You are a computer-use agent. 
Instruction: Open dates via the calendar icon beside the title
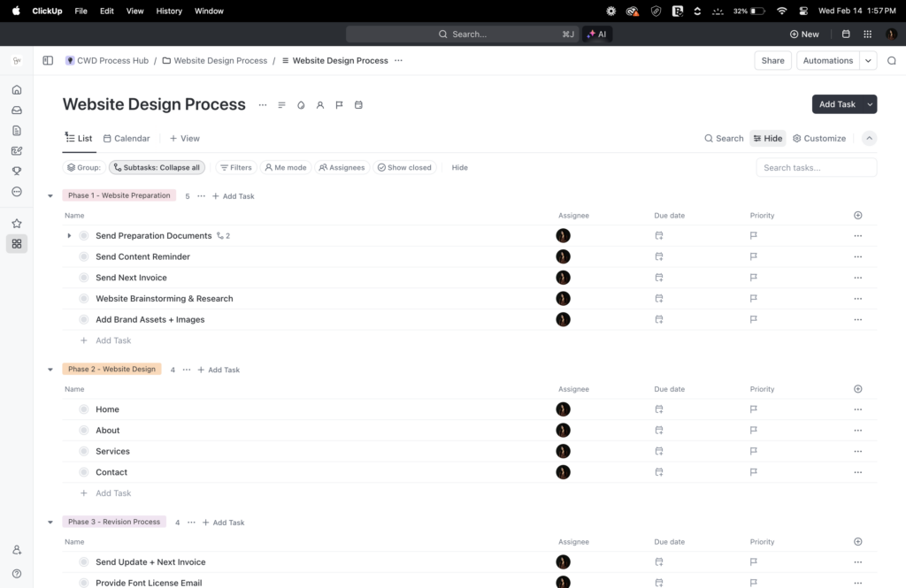pyautogui.click(x=358, y=104)
